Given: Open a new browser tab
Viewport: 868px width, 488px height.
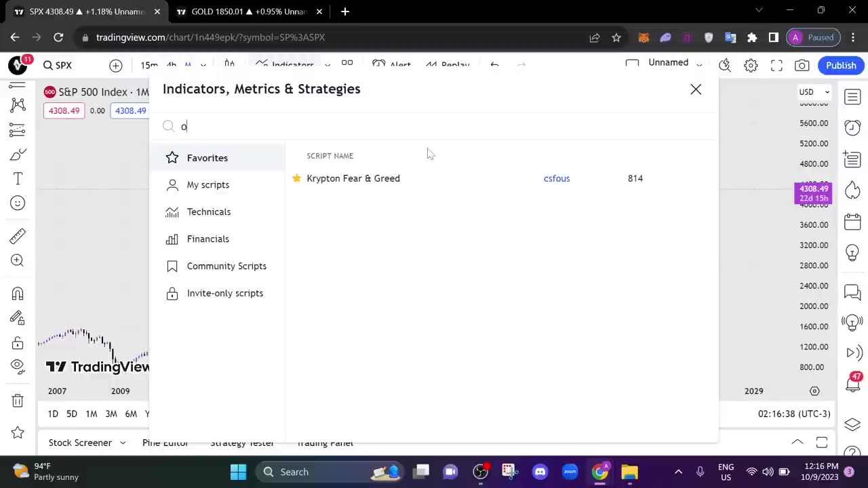Looking at the screenshot, I should (x=345, y=12).
